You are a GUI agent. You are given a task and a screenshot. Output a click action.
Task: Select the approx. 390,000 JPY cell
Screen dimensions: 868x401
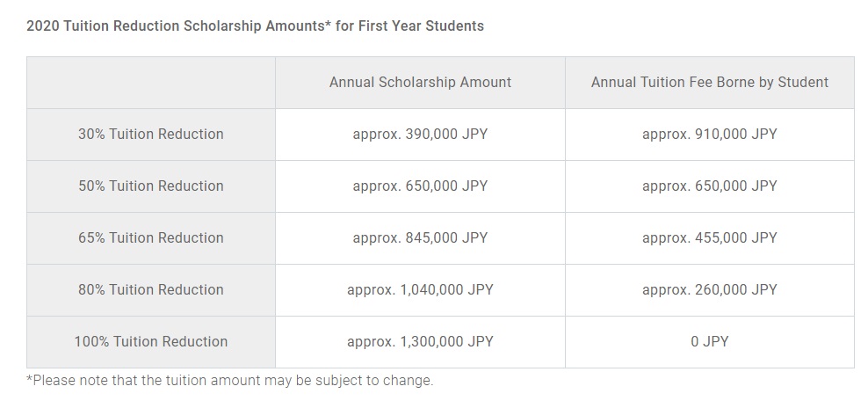click(x=420, y=135)
